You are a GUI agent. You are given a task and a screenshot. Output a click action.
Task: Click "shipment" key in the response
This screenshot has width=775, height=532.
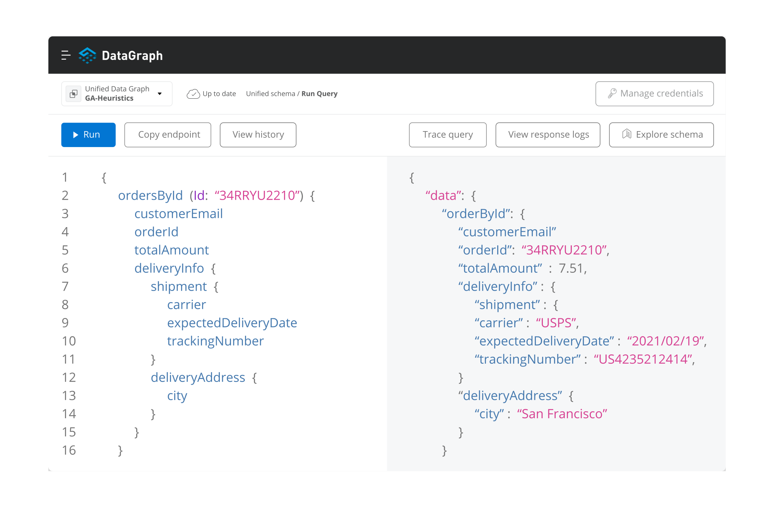(507, 305)
